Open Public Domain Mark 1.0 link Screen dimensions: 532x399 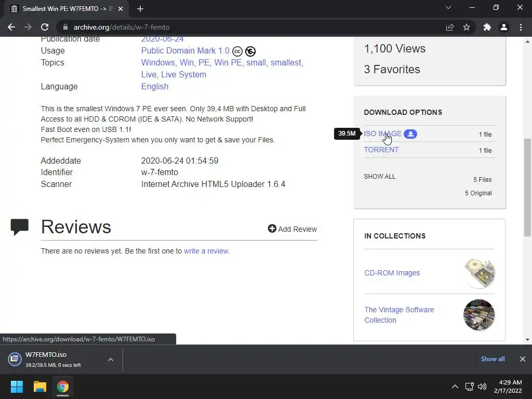point(185,50)
